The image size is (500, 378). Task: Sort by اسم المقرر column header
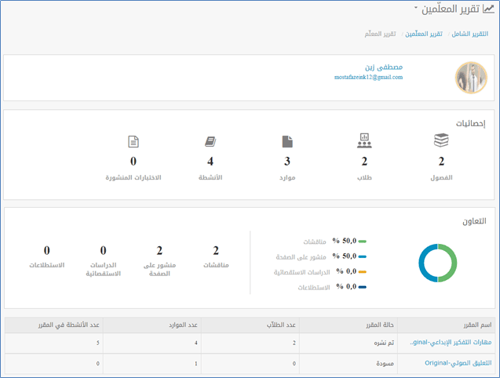477,325
